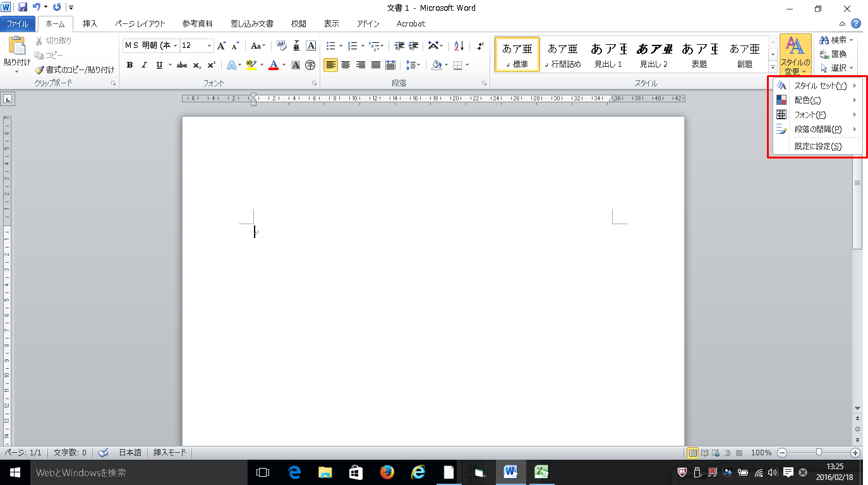The image size is (868, 485).
Task: Open スタイル セット submenu
Action: [x=817, y=85]
